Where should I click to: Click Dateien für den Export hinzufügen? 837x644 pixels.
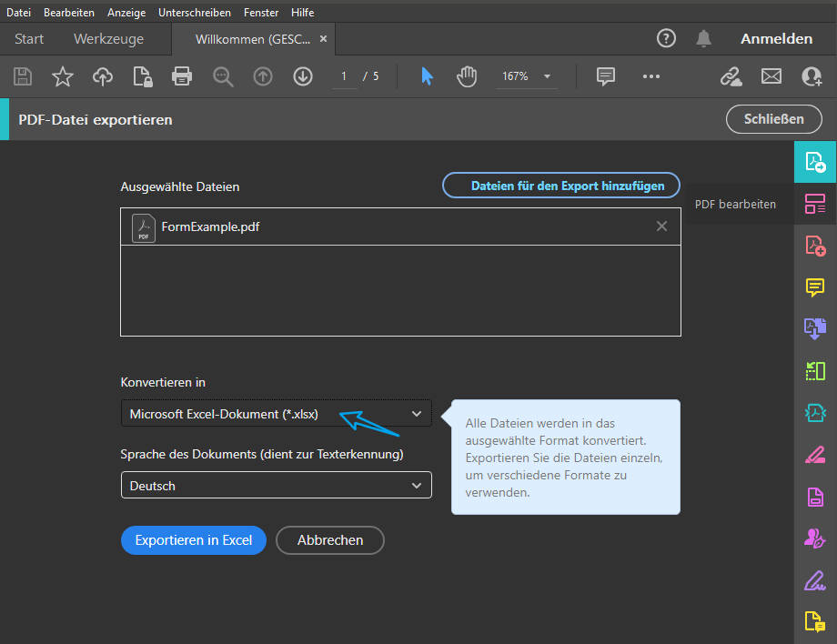pos(561,186)
